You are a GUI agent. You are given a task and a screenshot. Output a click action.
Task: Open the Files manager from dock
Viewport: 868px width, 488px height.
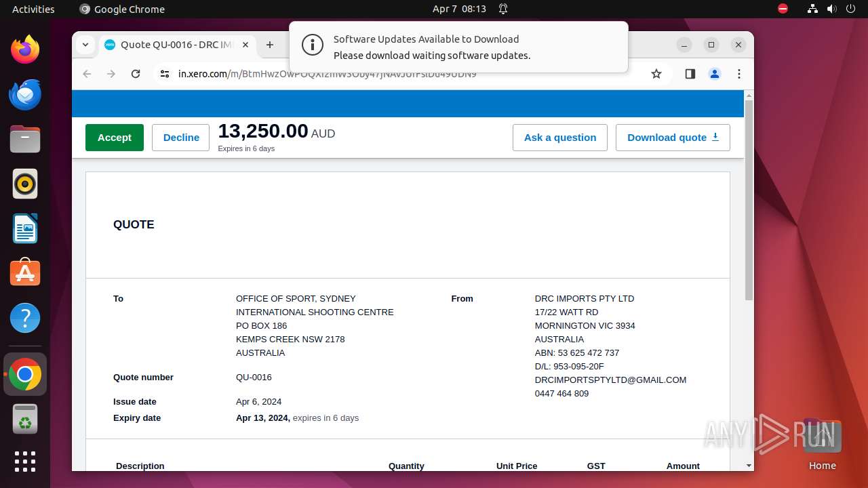click(x=25, y=139)
